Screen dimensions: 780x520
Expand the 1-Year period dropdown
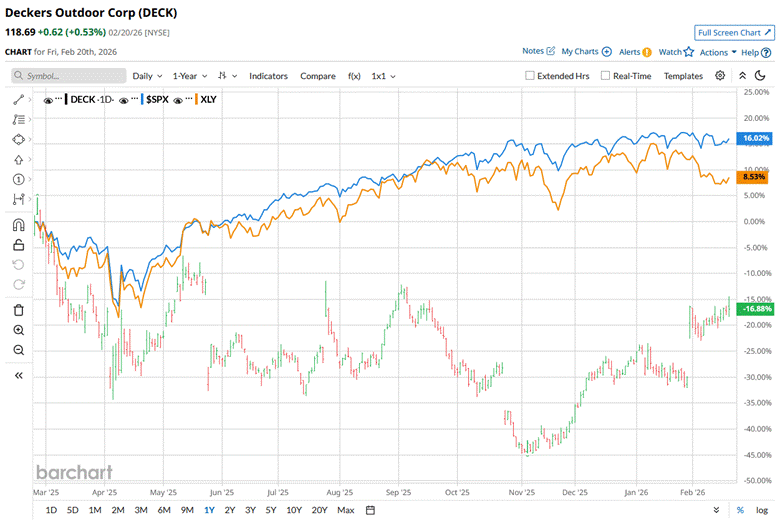coord(189,76)
